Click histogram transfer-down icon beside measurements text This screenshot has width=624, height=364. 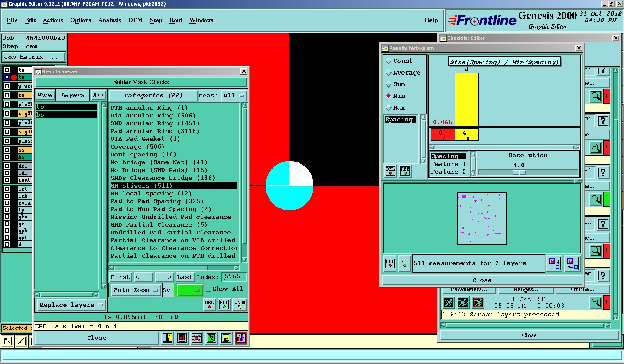point(554,263)
